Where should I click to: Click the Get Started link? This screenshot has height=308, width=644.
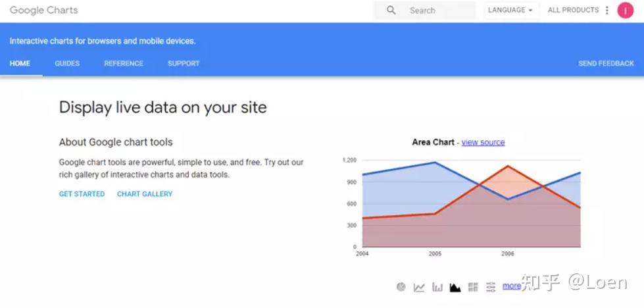tap(82, 194)
